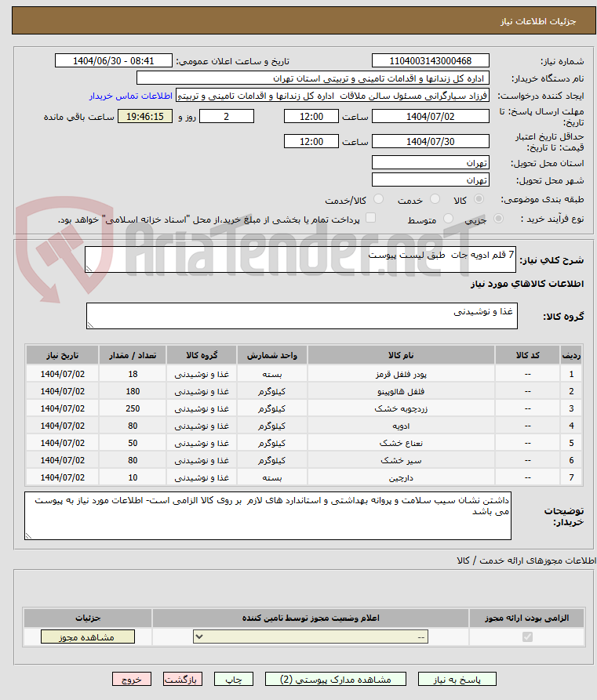Click the شرح کلی نیاز text area
Viewport: 597px width, 700px height.
(x=300, y=259)
